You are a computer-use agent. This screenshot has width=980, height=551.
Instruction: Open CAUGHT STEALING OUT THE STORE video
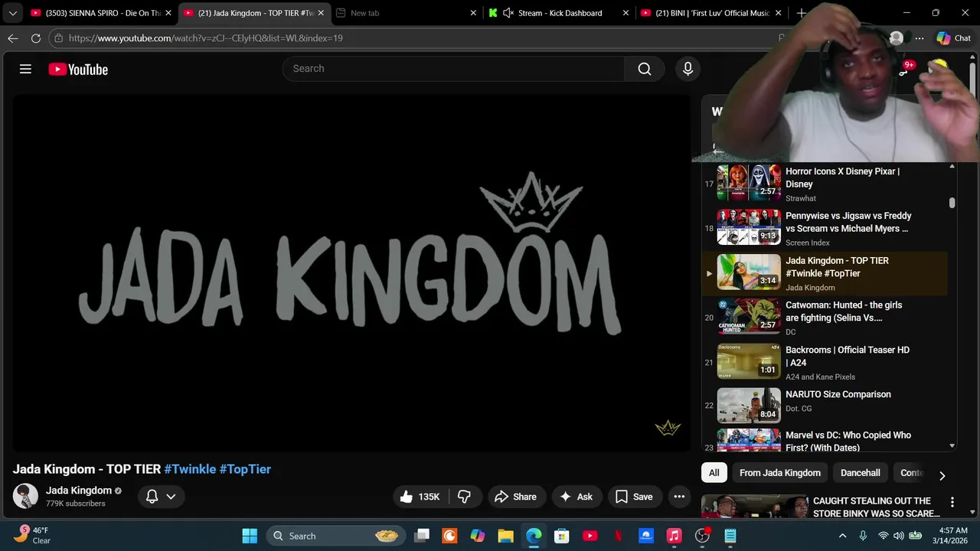point(877,507)
